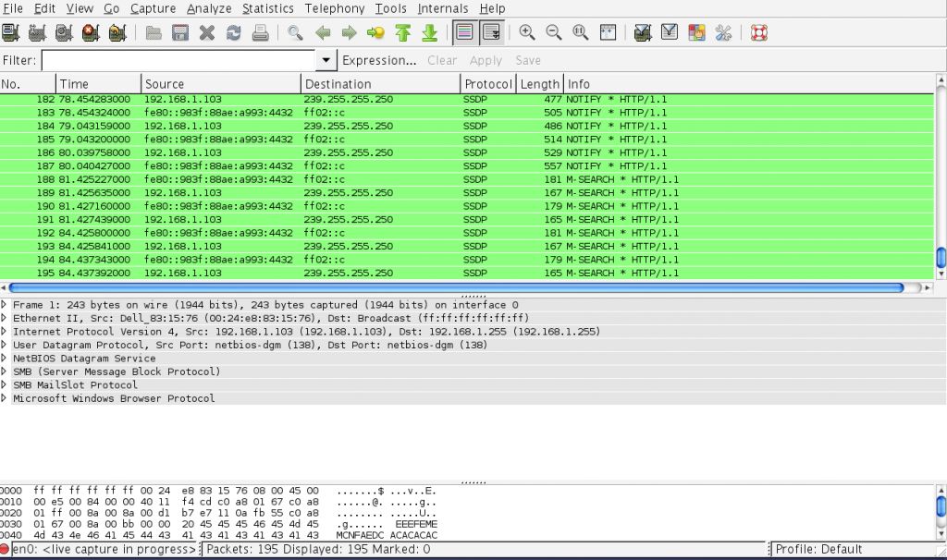Screen dimensions: 947x560
Task: Click the packet list vertical scrollbar thumb
Action: 941,257
